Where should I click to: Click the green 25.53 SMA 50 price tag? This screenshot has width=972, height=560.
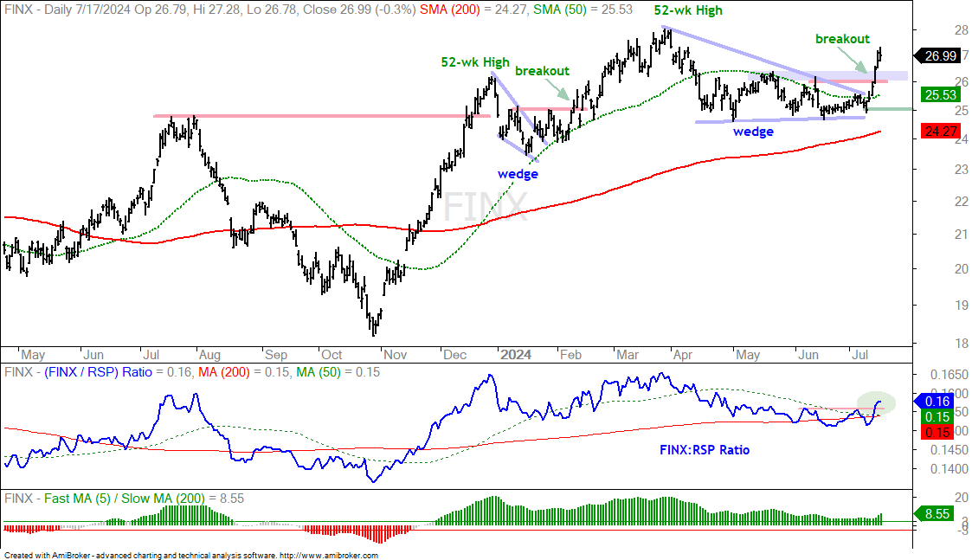pos(941,95)
